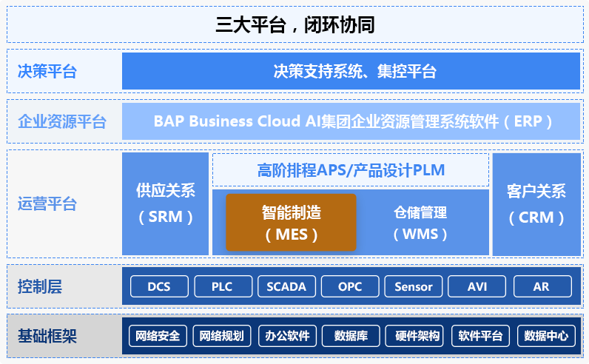589x364 pixels.
Task: Click the 网络安全 button
Action: tap(158, 336)
